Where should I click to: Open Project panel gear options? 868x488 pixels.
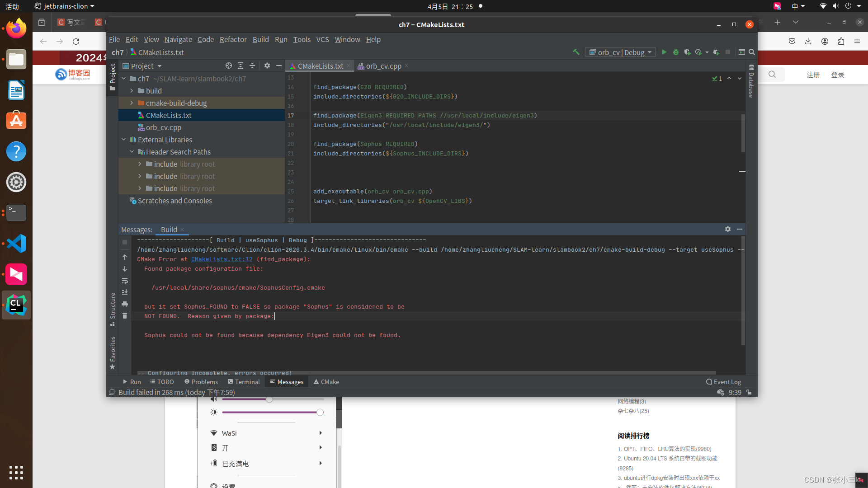pos(267,66)
